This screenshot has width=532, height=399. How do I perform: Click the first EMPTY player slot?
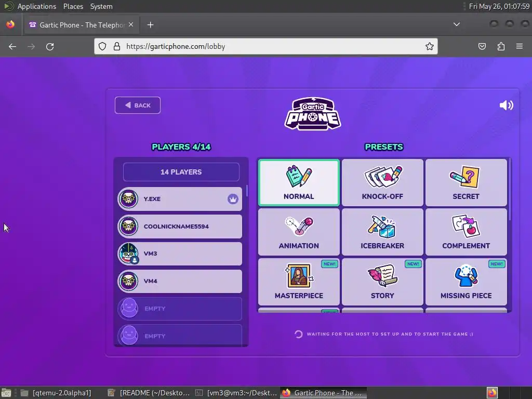point(180,309)
